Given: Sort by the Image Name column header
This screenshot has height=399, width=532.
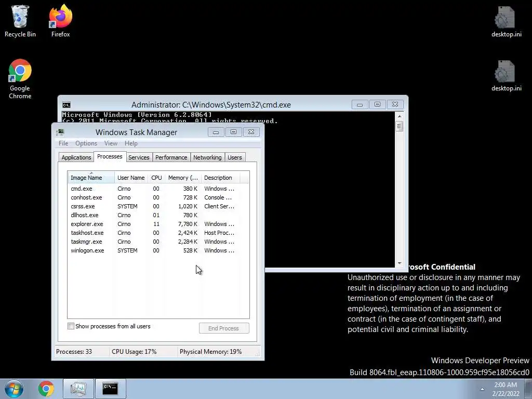Looking at the screenshot, I should (91, 178).
